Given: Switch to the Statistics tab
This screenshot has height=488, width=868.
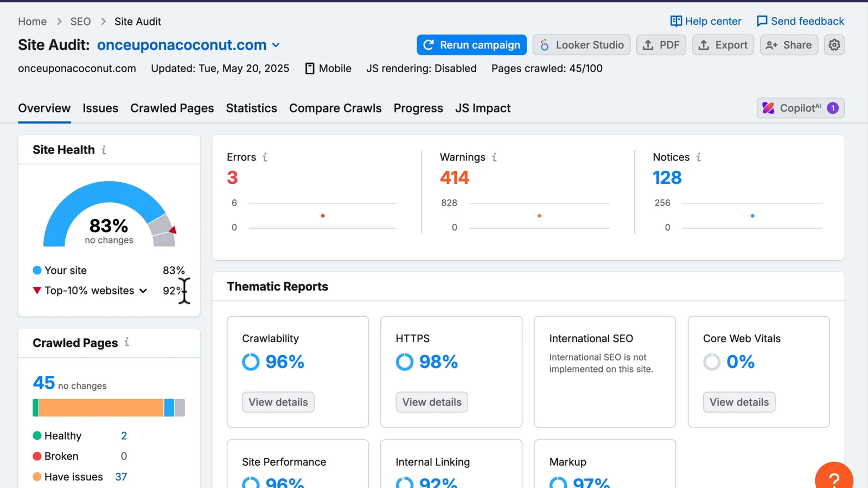Looking at the screenshot, I should [x=251, y=108].
